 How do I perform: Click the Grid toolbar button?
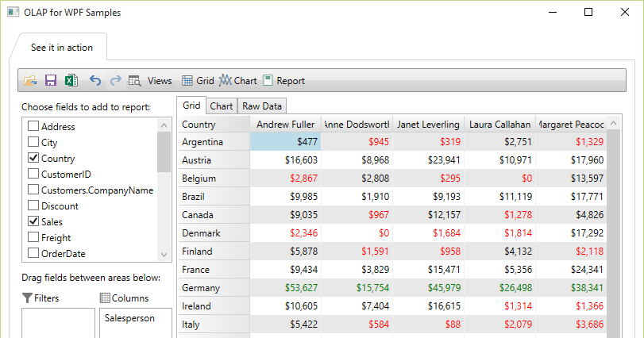(198, 80)
